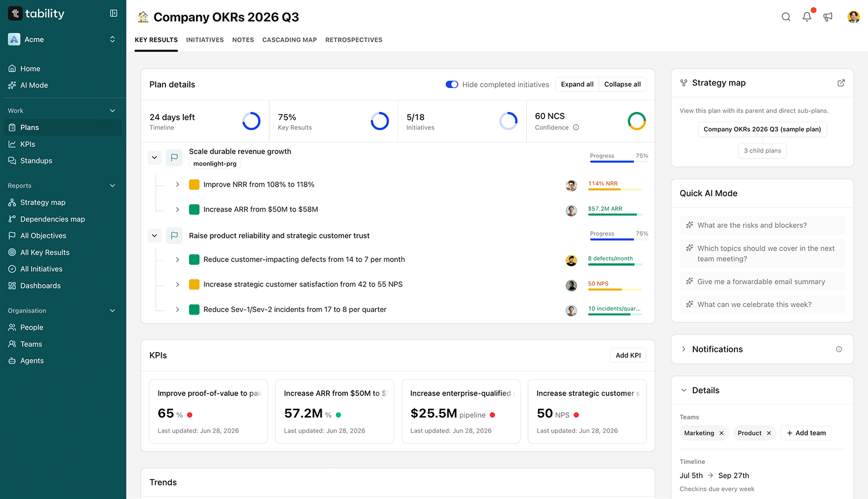
Task: Expand the Improve NRR key result row
Action: pyautogui.click(x=177, y=185)
